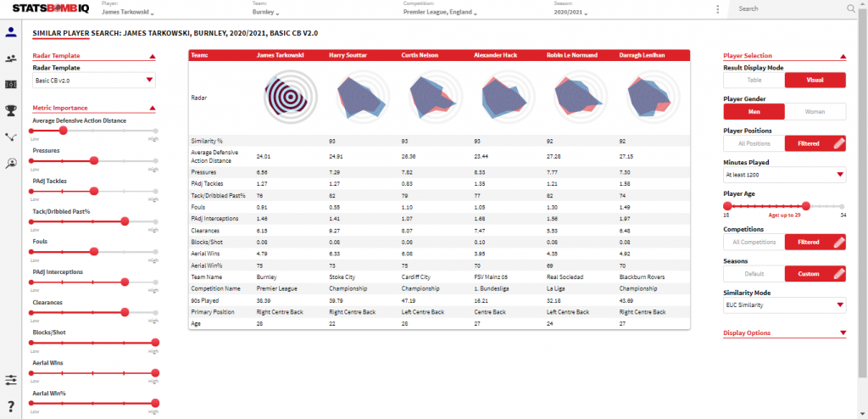Adjust Pressures importance slider handle
The image size is (868, 419).
click(93, 160)
